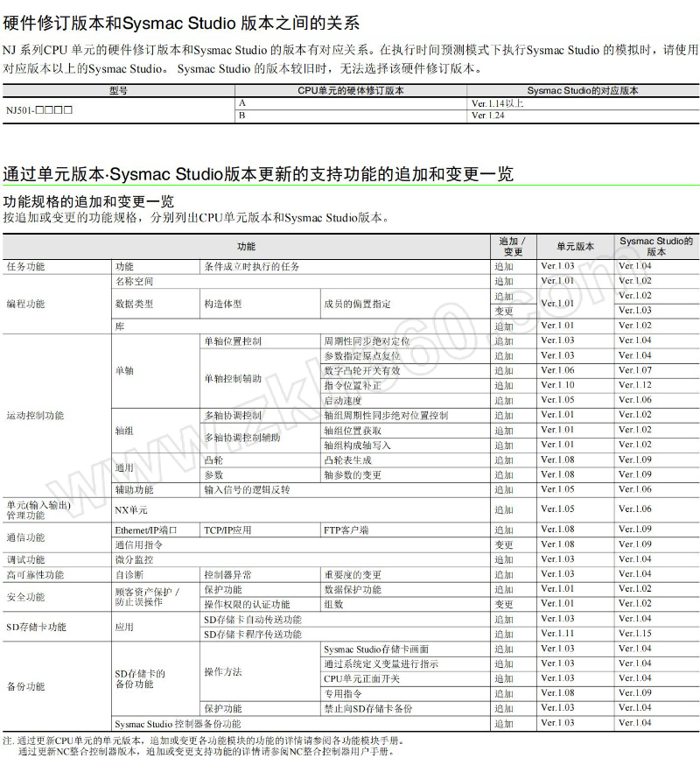Click the '单元(输入输出)管理功能' row label
The height and width of the screenshot is (765, 700).
tap(38, 510)
